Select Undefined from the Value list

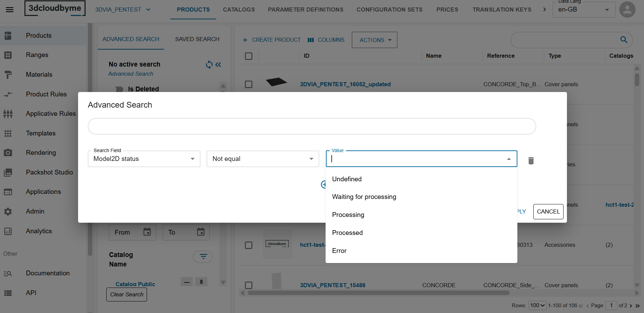click(421, 179)
